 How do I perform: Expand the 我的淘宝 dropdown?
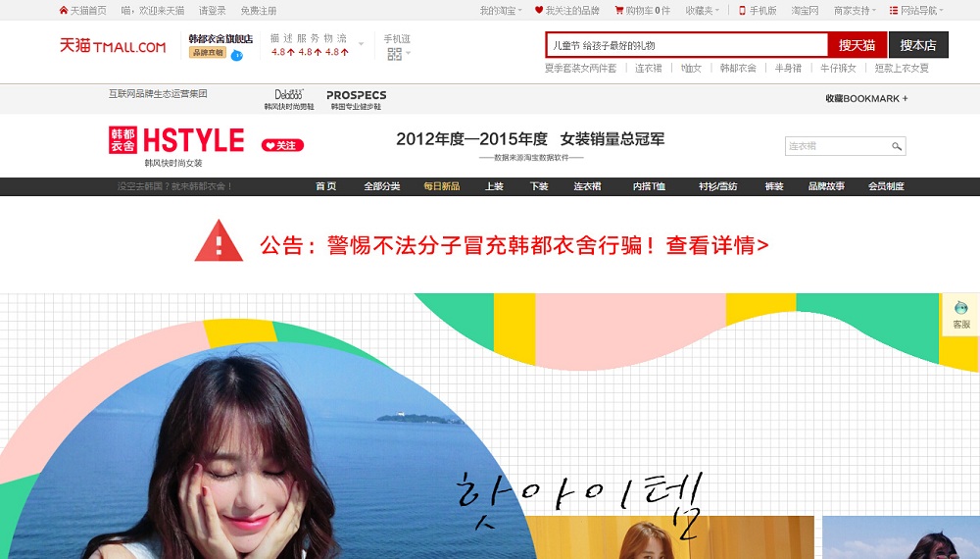(501, 11)
